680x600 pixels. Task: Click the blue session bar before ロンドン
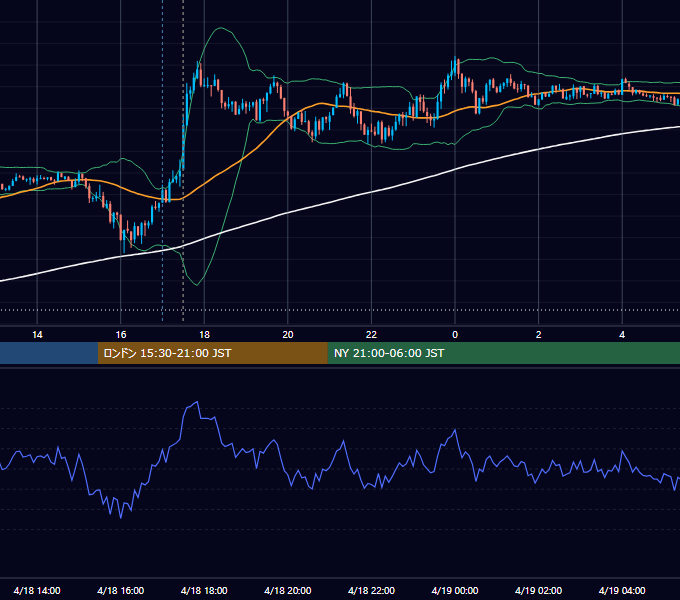[49, 353]
